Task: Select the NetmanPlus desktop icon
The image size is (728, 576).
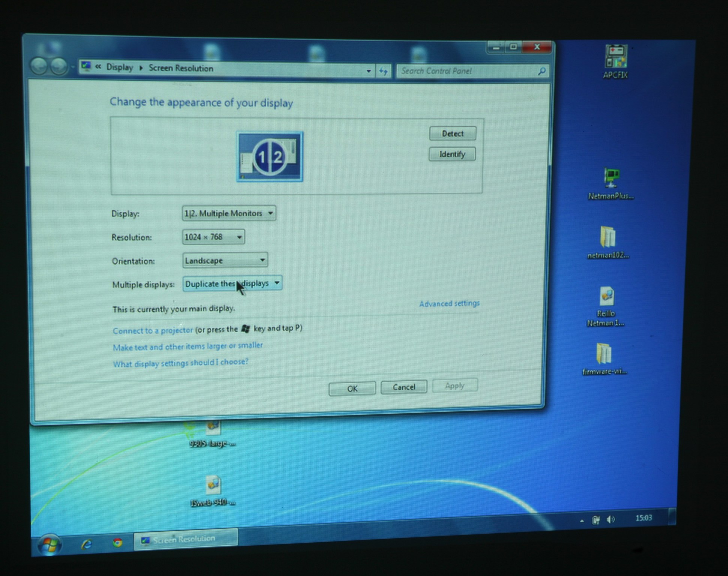Action: pyautogui.click(x=611, y=184)
